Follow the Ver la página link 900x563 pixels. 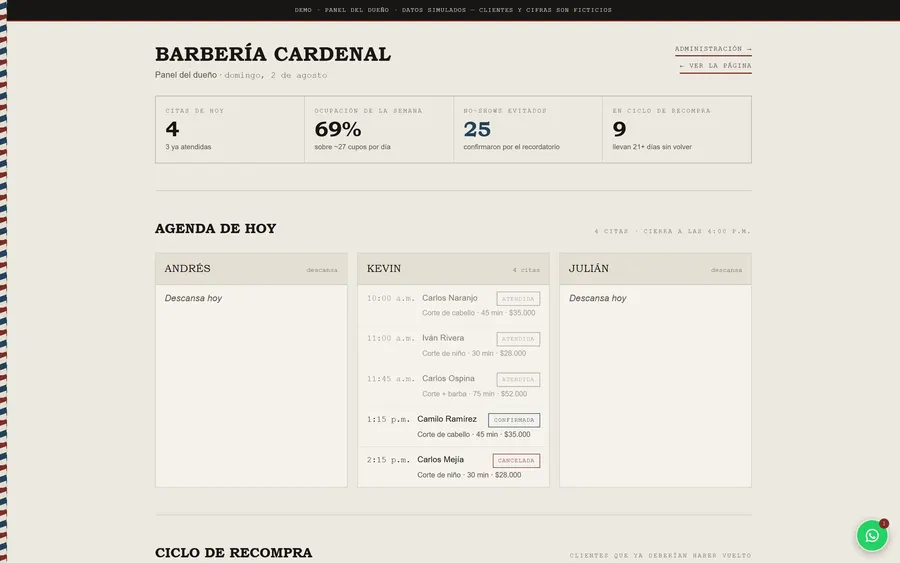(715, 66)
